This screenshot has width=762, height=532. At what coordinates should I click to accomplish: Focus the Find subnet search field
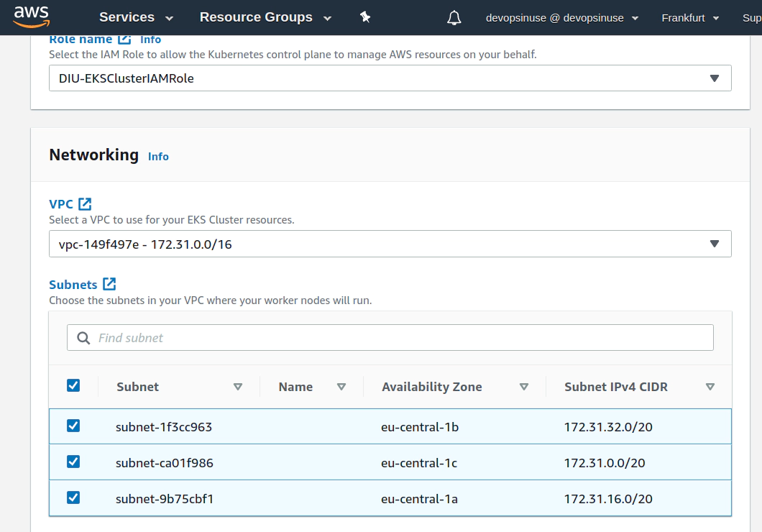pyautogui.click(x=390, y=338)
